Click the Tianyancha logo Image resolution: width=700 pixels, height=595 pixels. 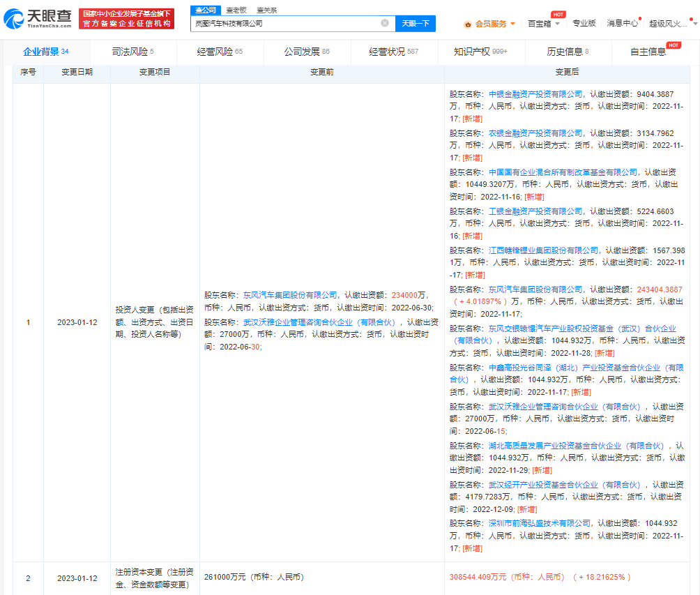point(38,18)
